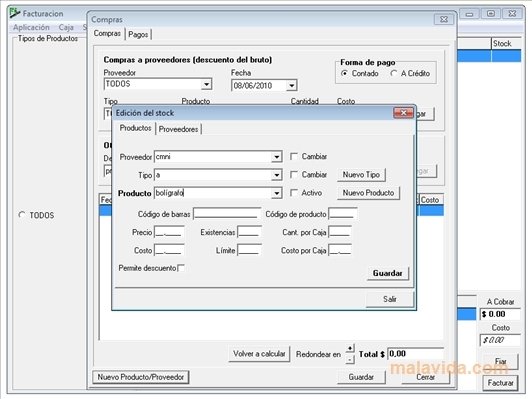This screenshot has width=532, height=399.
Task: Open the Caja menu
Action: [66, 27]
